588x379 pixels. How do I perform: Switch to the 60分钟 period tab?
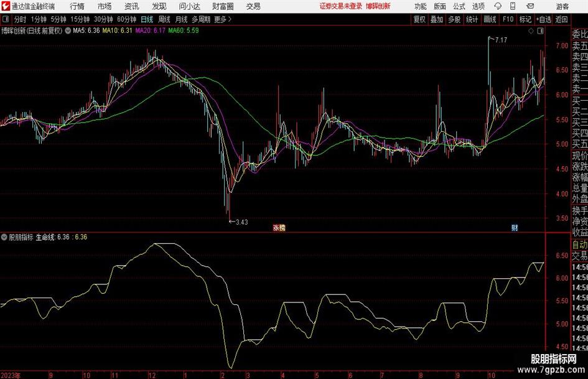(126, 19)
